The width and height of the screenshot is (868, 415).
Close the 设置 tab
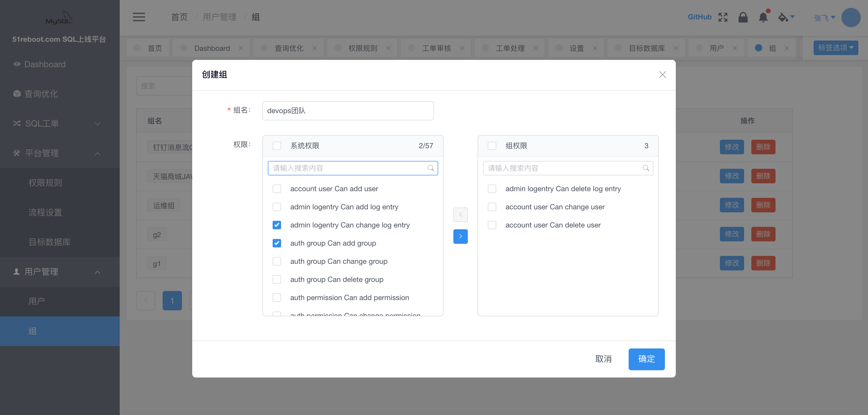click(595, 48)
